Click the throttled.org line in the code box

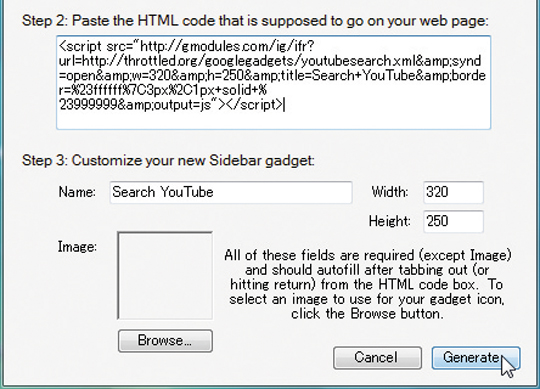(x=270, y=61)
